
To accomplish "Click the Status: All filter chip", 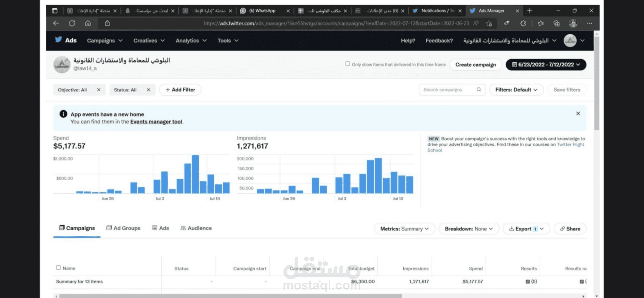I will (x=125, y=90).
